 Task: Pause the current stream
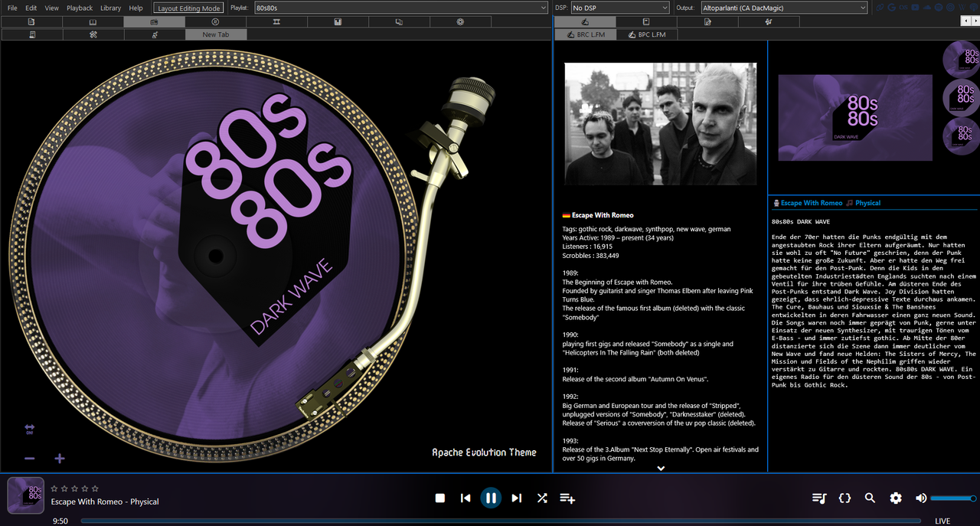[x=491, y=498]
